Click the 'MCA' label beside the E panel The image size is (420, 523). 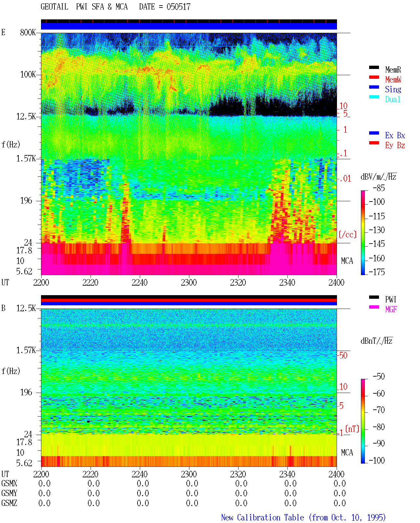347,261
